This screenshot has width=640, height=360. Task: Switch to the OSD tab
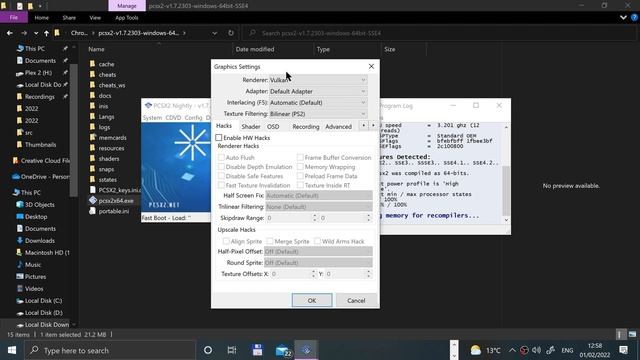point(273,127)
